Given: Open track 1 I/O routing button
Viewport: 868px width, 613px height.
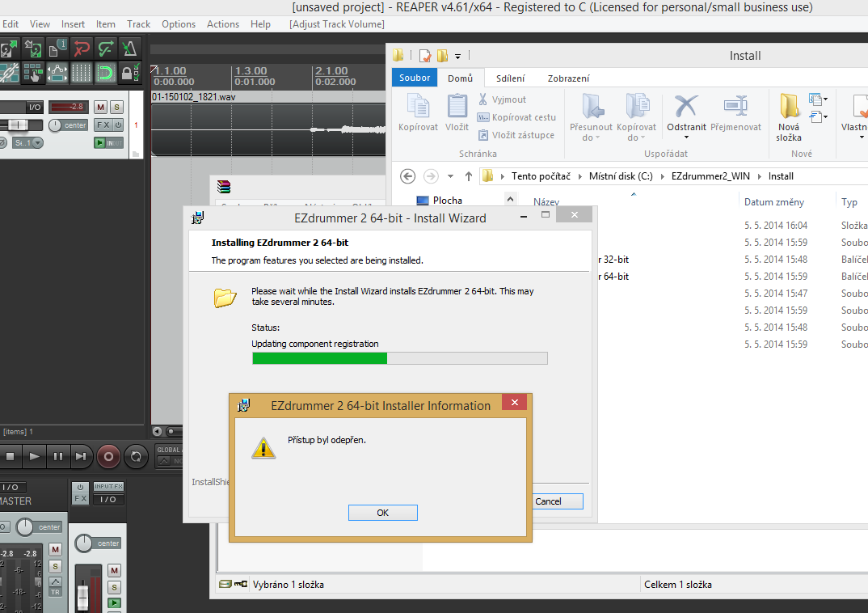Looking at the screenshot, I should pos(34,107).
